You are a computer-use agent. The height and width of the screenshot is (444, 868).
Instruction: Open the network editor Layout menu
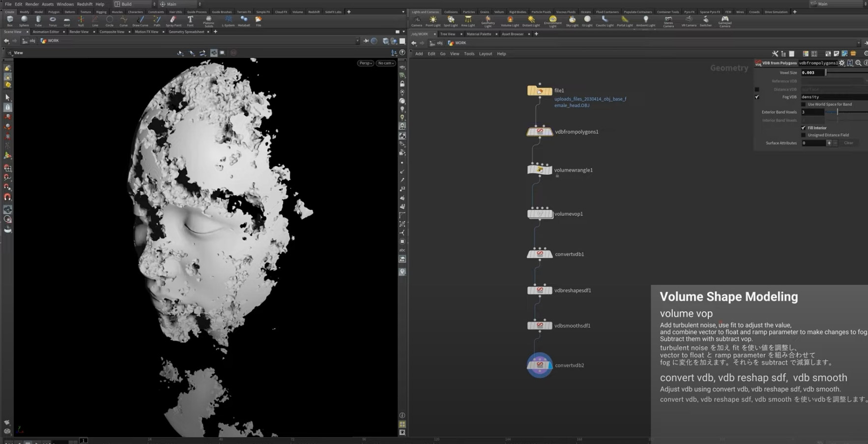tap(486, 54)
